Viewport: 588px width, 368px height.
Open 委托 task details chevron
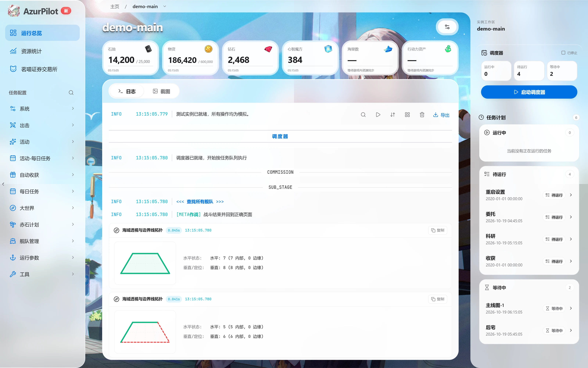pos(571,217)
